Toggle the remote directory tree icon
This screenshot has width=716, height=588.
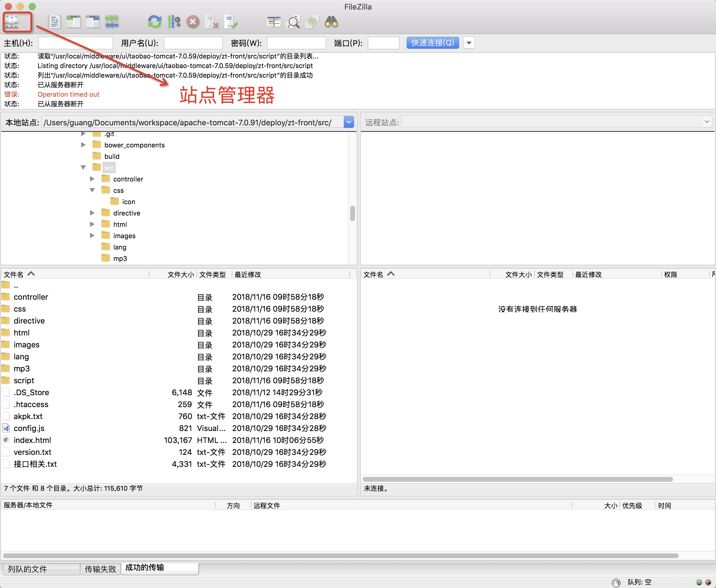pyautogui.click(x=92, y=22)
